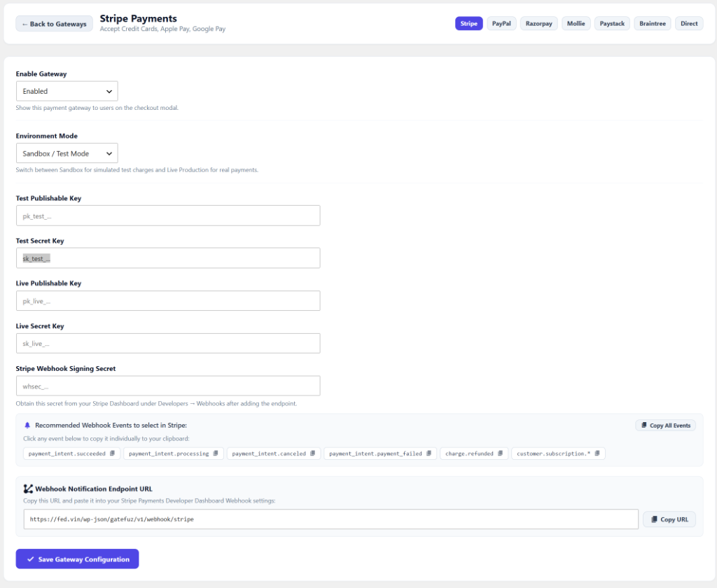Copy icon beside customer.subscription.* event
Image resolution: width=717 pixels, height=588 pixels.
tap(597, 454)
